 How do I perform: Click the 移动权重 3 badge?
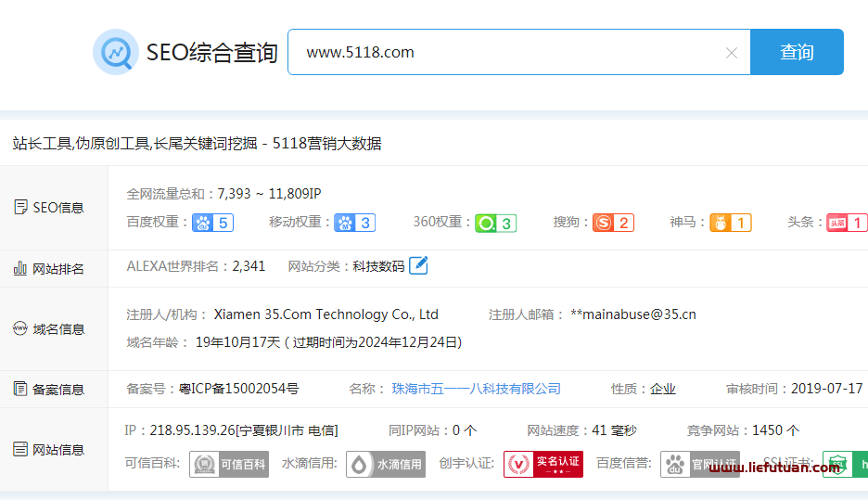[x=355, y=223]
